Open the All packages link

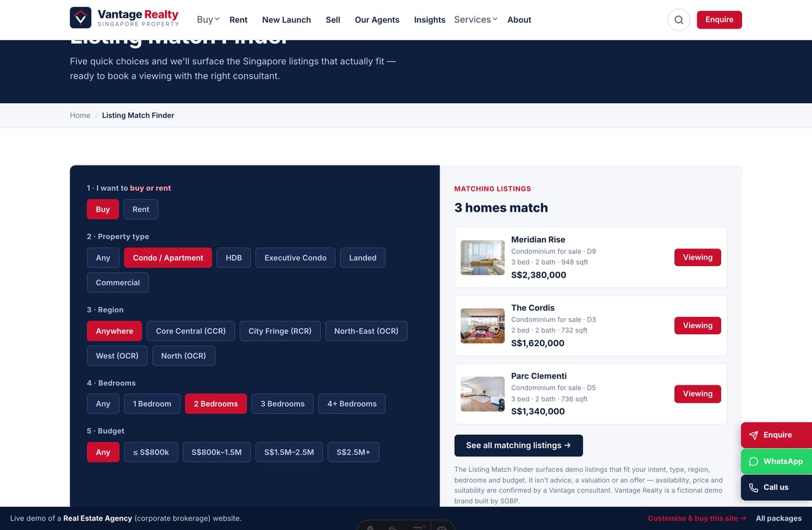point(779,518)
